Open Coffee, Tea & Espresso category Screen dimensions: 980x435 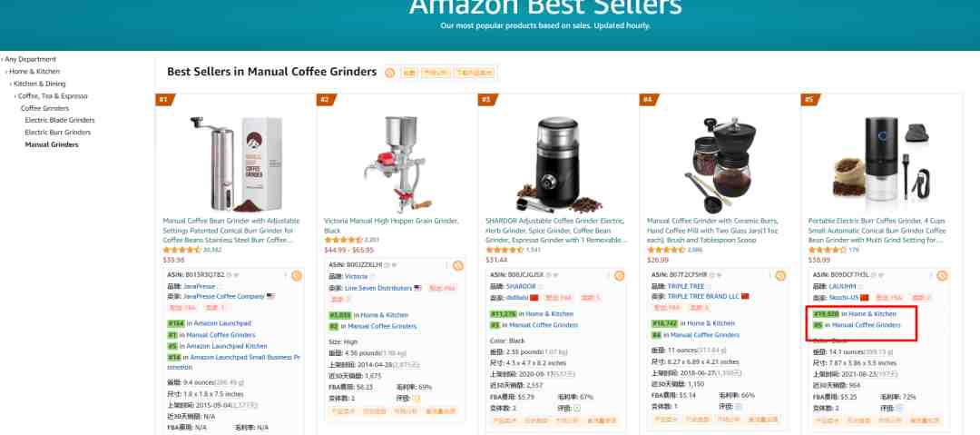[53, 95]
